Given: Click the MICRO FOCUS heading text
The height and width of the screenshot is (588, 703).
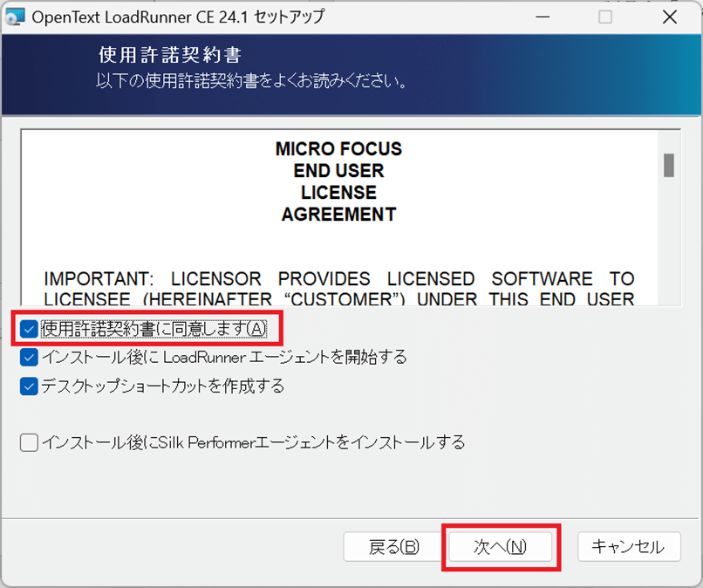Looking at the screenshot, I should (339, 149).
